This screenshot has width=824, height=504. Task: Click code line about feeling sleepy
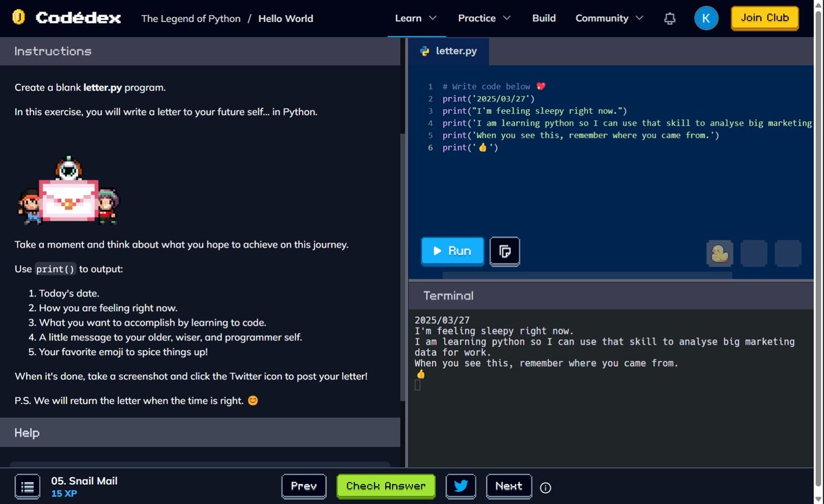click(535, 111)
